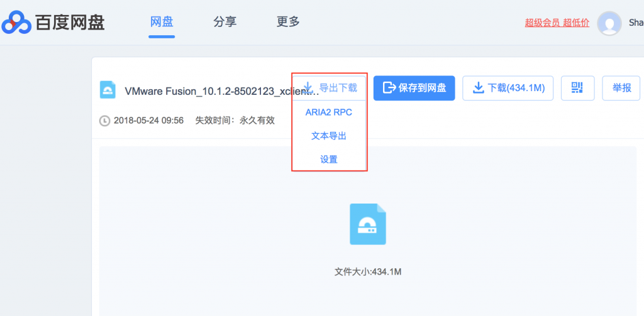
Task: Click the 百度网盘 brand text
Action: point(70,23)
